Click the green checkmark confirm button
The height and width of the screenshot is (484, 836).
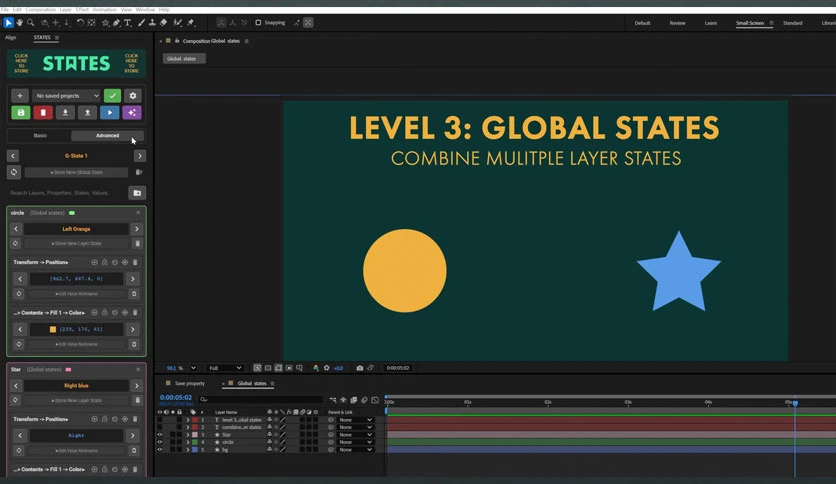(x=112, y=95)
